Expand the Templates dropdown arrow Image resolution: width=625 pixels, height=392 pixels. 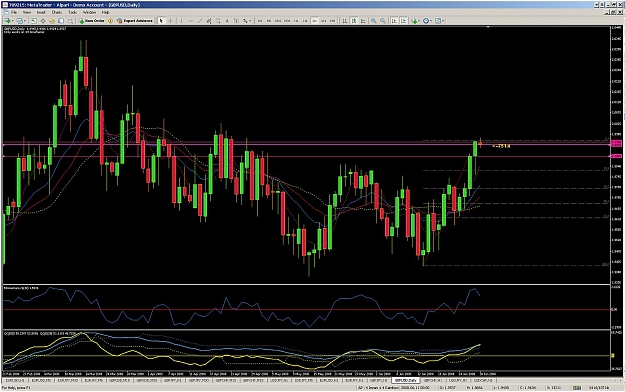pos(443,21)
